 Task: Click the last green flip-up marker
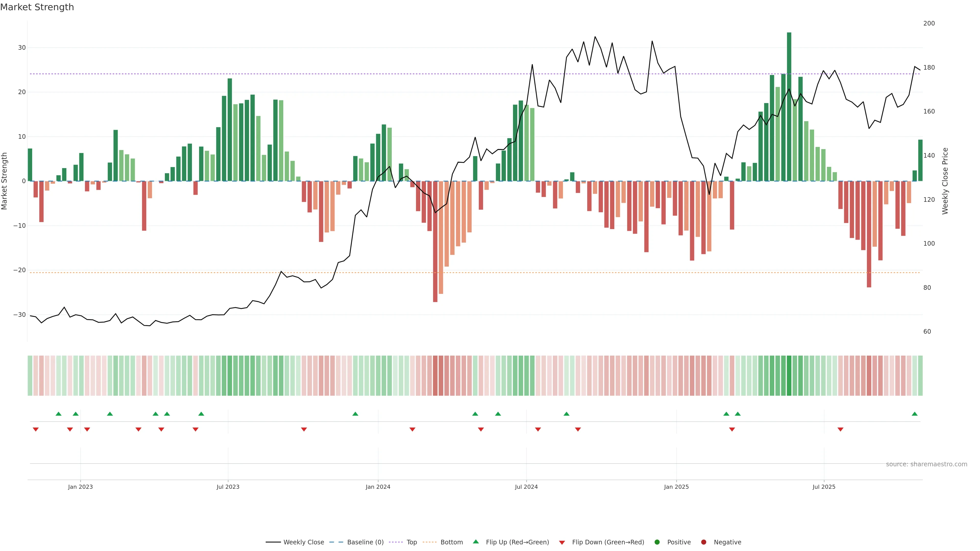tap(915, 414)
